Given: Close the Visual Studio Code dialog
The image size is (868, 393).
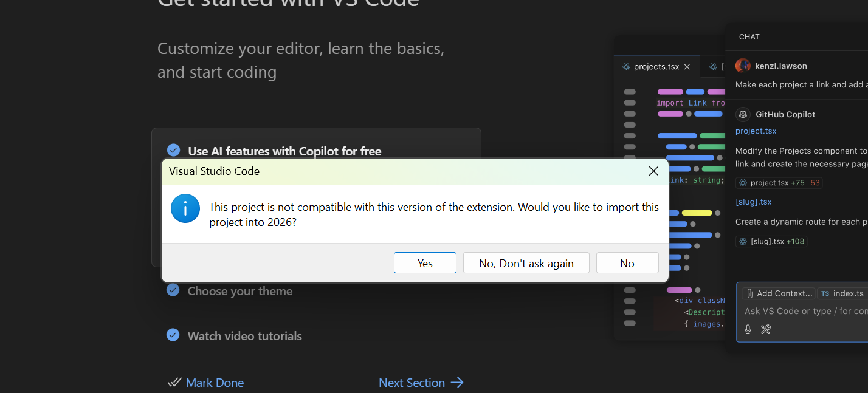Looking at the screenshot, I should click(653, 171).
